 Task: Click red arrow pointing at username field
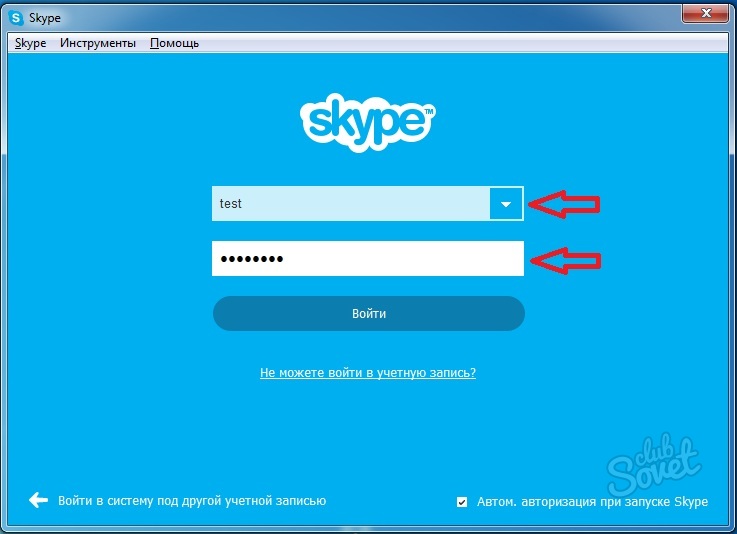coord(564,204)
